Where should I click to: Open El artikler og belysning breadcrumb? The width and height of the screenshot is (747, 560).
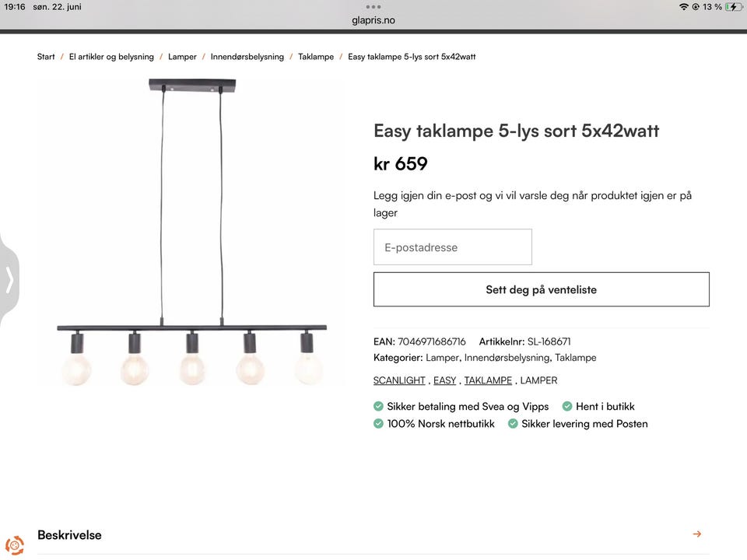click(111, 57)
